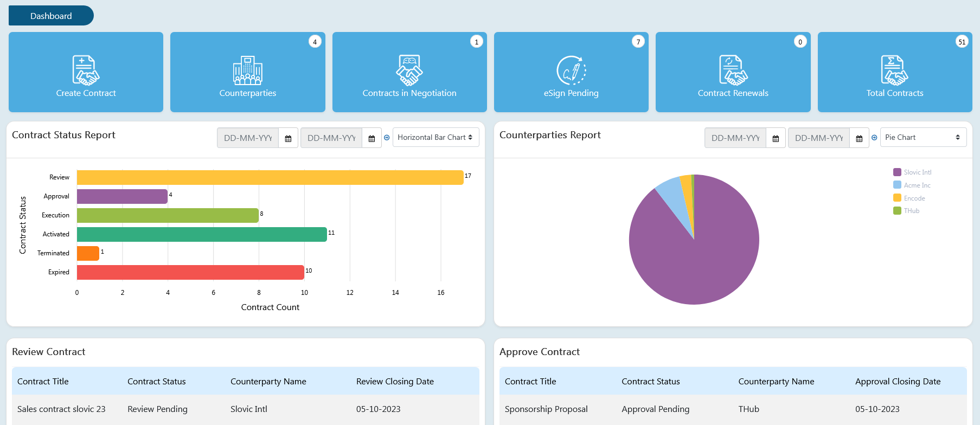The image size is (980, 425).
Task: Click the Total Contracts icon
Action: tap(894, 70)
